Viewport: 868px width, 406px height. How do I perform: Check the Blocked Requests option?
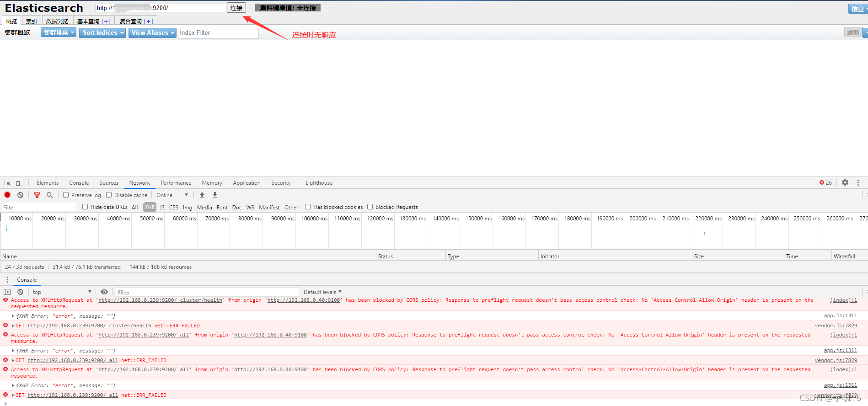tap(370, 207)
